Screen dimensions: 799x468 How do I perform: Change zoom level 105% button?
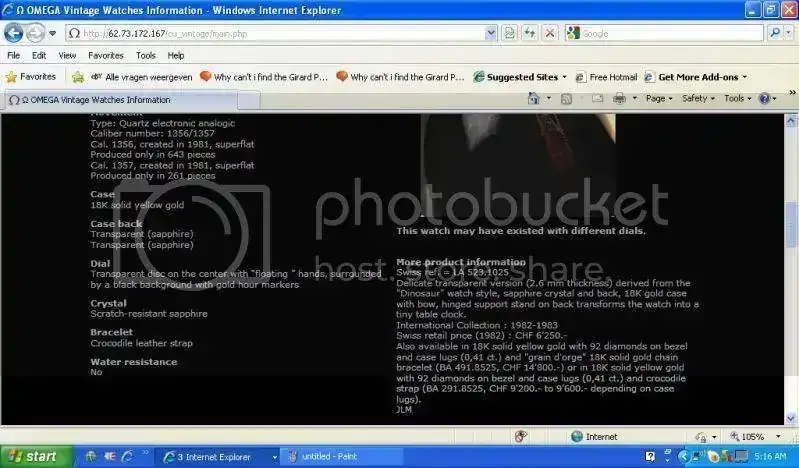[747, 437]
